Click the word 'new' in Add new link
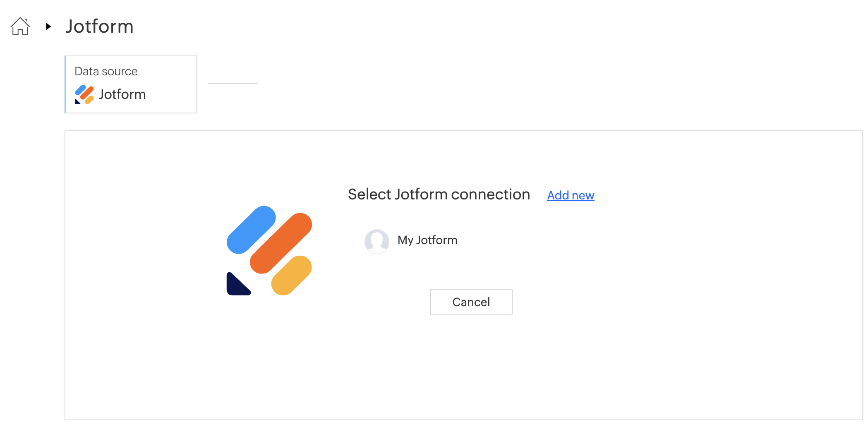The image size is (868, 427). pyautogui.click(x=583, y=195)
